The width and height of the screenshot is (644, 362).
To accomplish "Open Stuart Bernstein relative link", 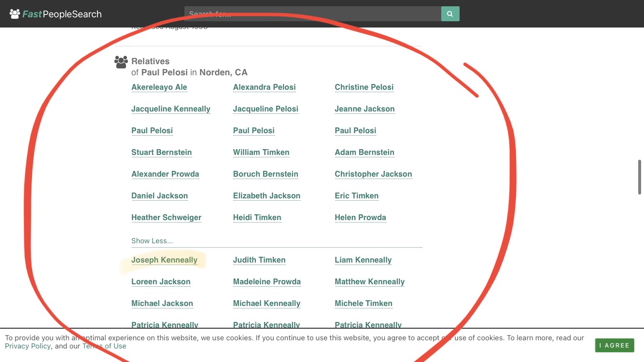I will [162, 153].
